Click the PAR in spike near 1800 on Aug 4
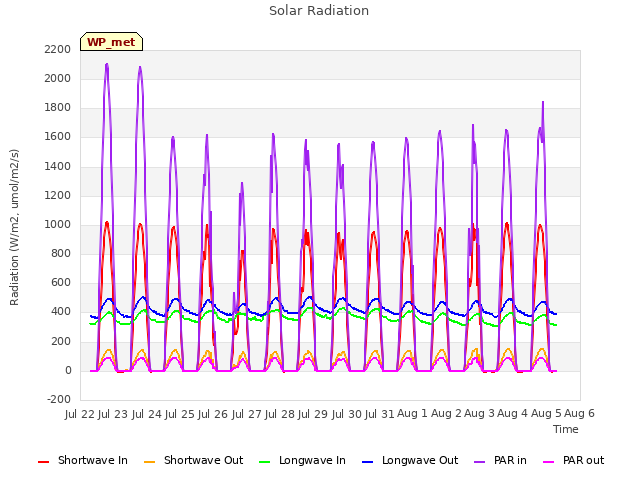Image resolution: width=640 pixels, height=480 pixels. [543, 102]
